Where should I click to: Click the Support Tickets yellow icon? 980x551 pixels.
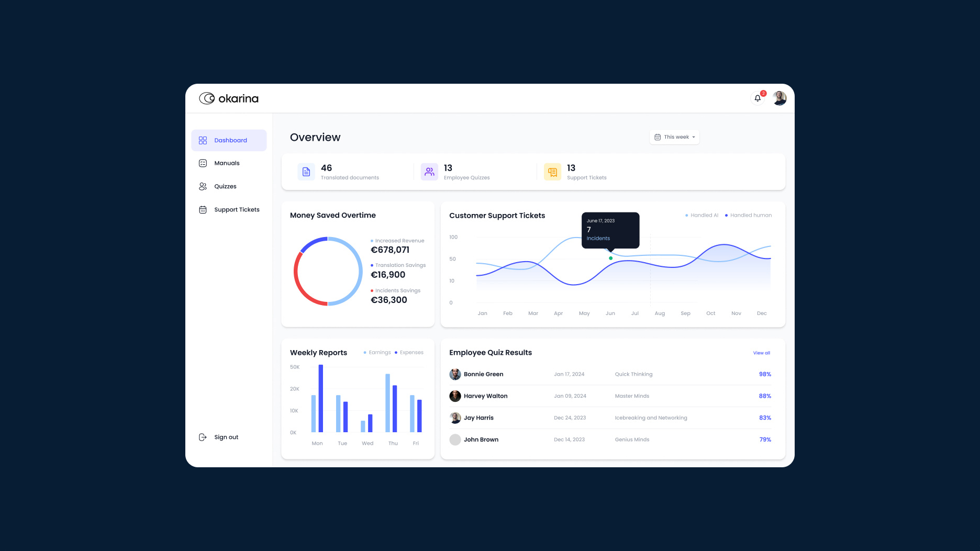pyautogui.click(x=552, y=172)
